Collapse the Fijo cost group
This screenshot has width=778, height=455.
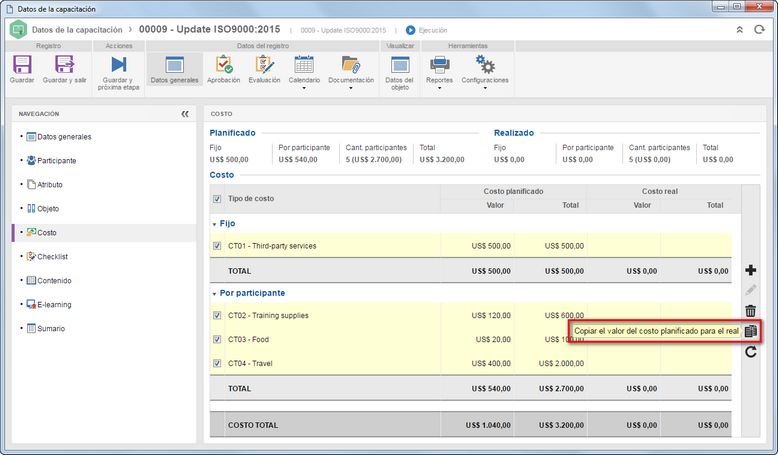click(214, 224)
